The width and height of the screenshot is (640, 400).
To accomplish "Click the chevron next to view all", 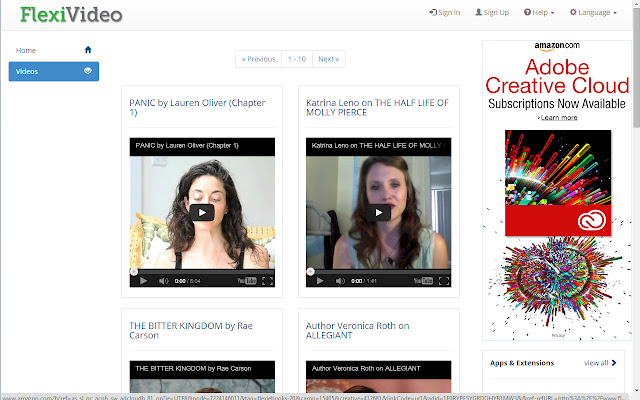I will (x=614, y=363).
